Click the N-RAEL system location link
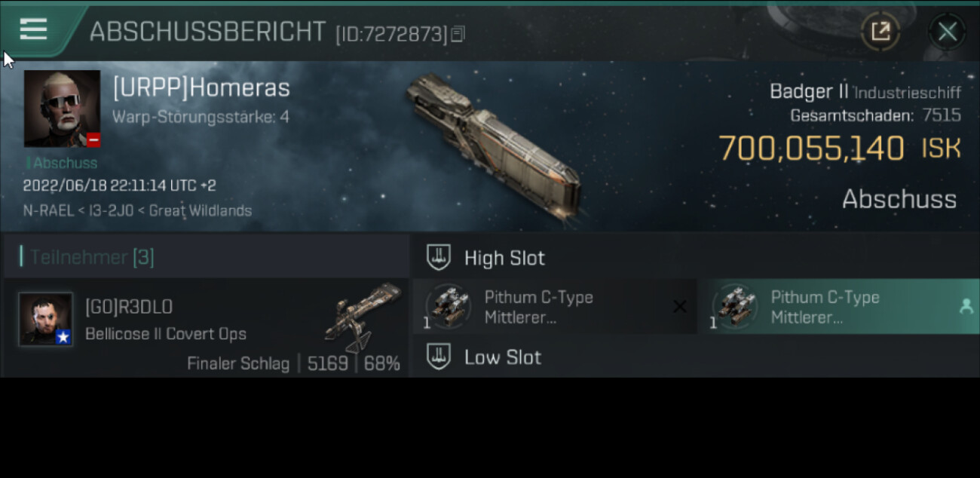 click(x=42, y=210)
